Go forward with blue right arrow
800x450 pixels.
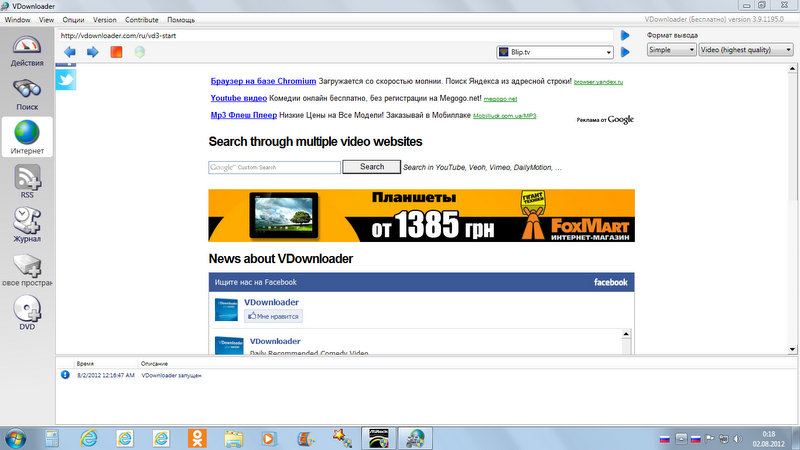tap(92, 52)
